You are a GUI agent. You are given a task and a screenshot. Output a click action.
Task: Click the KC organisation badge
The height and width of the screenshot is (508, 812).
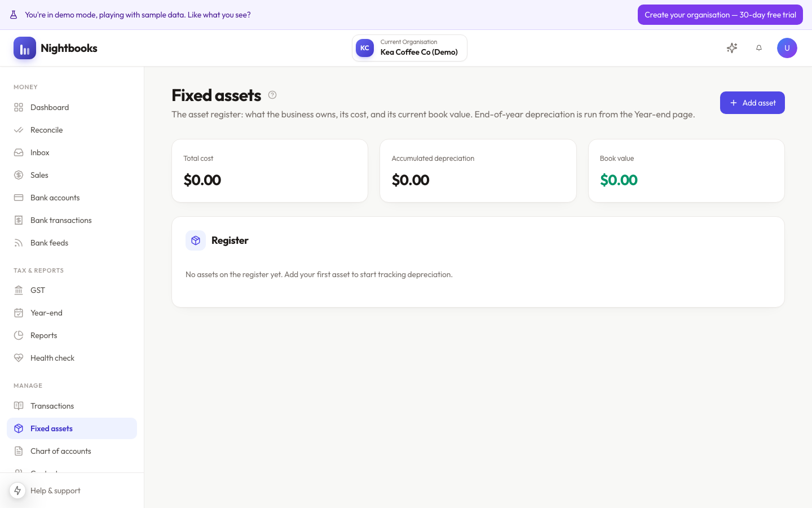(365, 48)
